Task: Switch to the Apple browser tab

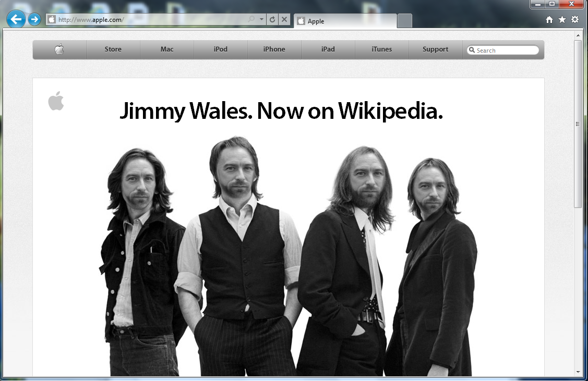Action: pos(344,21)
